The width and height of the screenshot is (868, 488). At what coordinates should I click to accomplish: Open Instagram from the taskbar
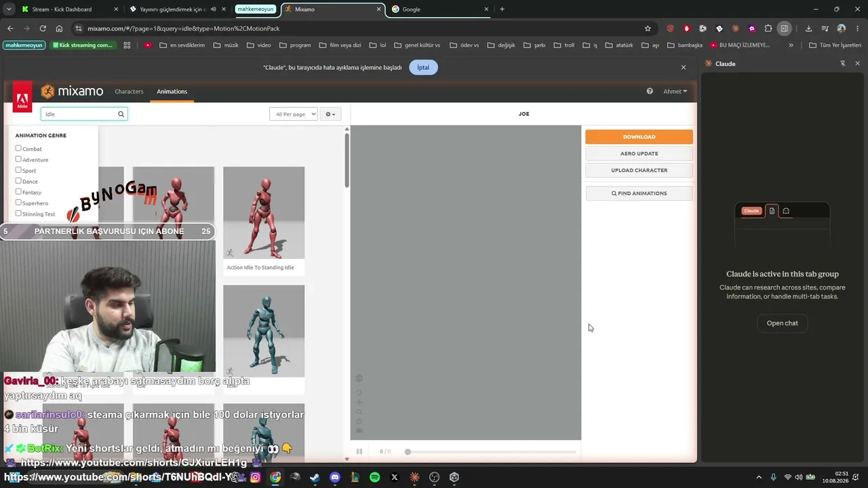255,477
